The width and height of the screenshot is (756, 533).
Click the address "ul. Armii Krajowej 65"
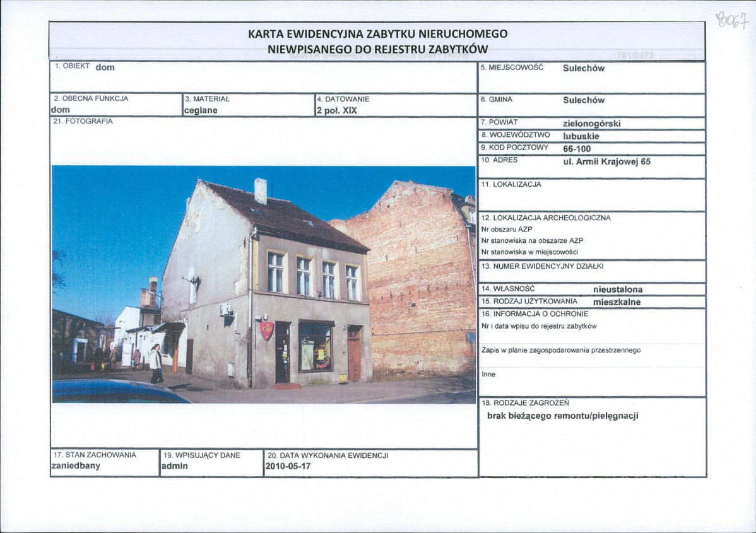pyautogui.click(x=606, y=161)
